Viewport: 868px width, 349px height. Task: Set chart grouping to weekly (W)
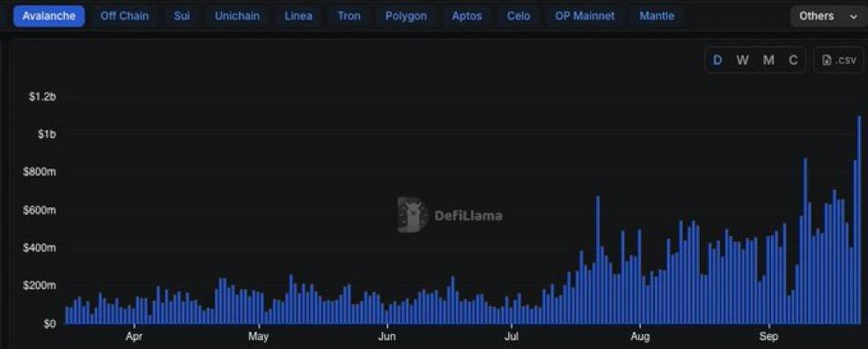click(742, 61)
